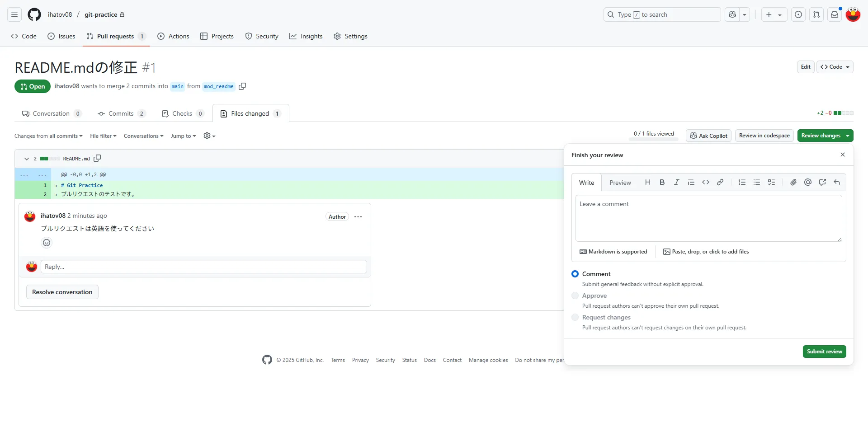Apply bold formatting in review comment
Viewport: 868px width, 427px height.
coord(662,182)
